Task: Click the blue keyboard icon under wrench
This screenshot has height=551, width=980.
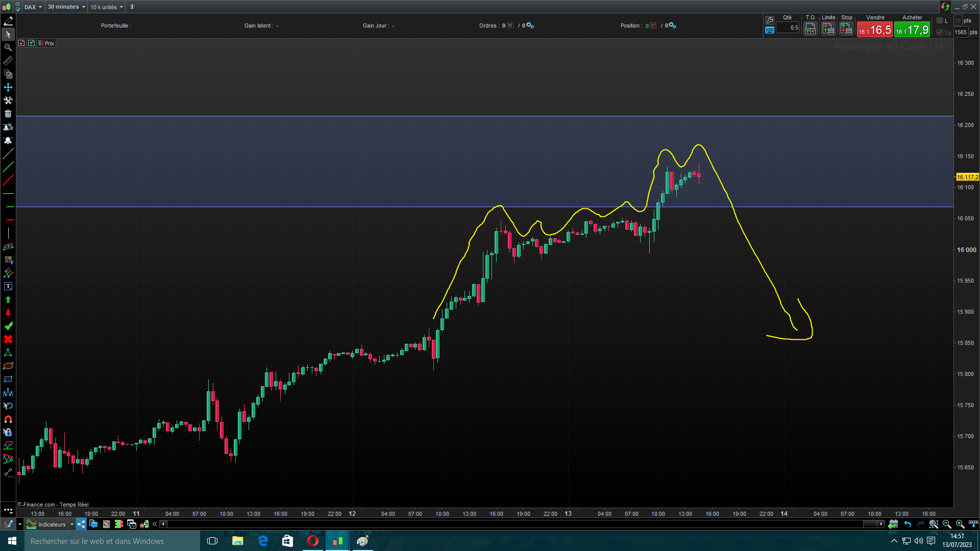Action: point(770,30)
